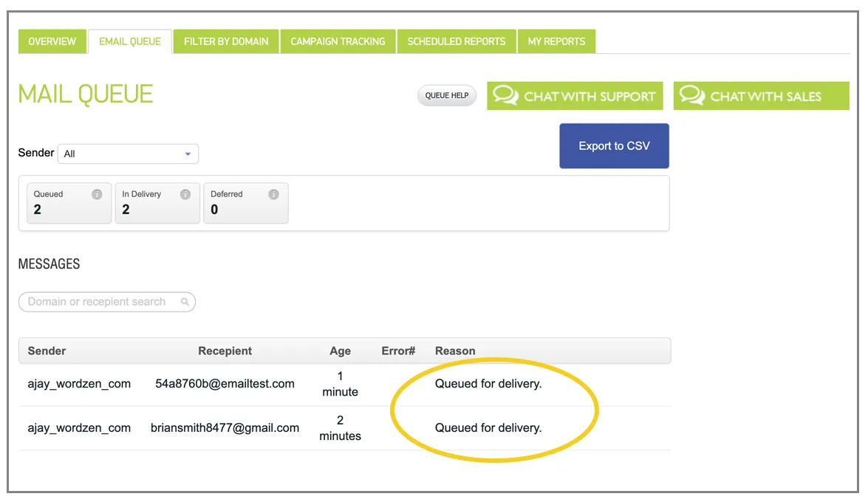The image size is (868, 502).
Task: Sort by the Reason column header
Action: [x=455, y=351]
